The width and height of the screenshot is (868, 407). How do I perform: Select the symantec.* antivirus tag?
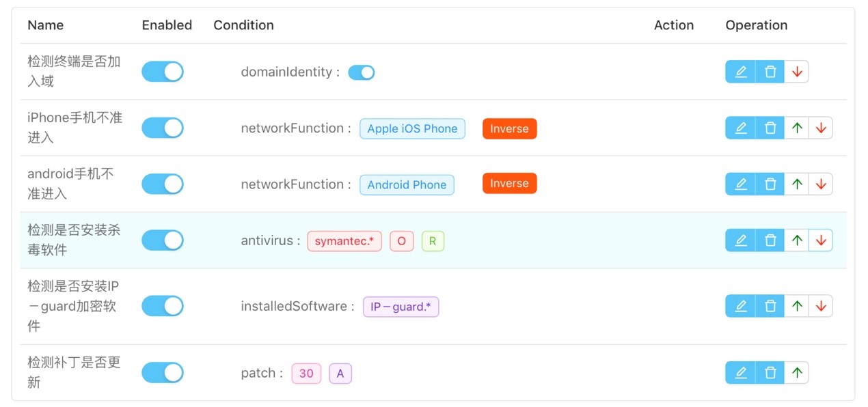[344, 241]
